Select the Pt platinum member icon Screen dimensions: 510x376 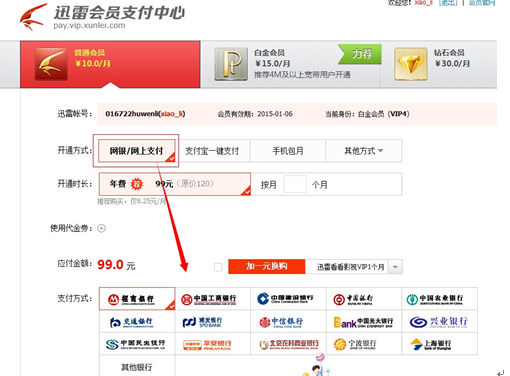pos(231,64)
